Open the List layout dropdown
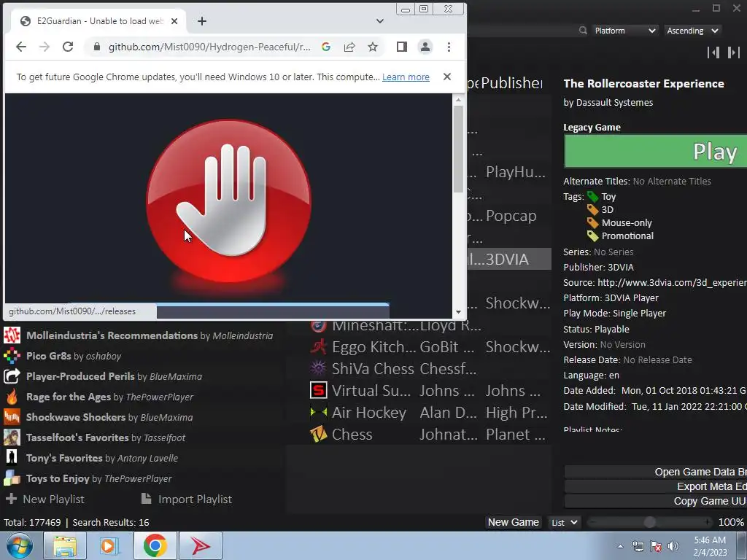Screen dimensions: 747x560 (565, 522)
